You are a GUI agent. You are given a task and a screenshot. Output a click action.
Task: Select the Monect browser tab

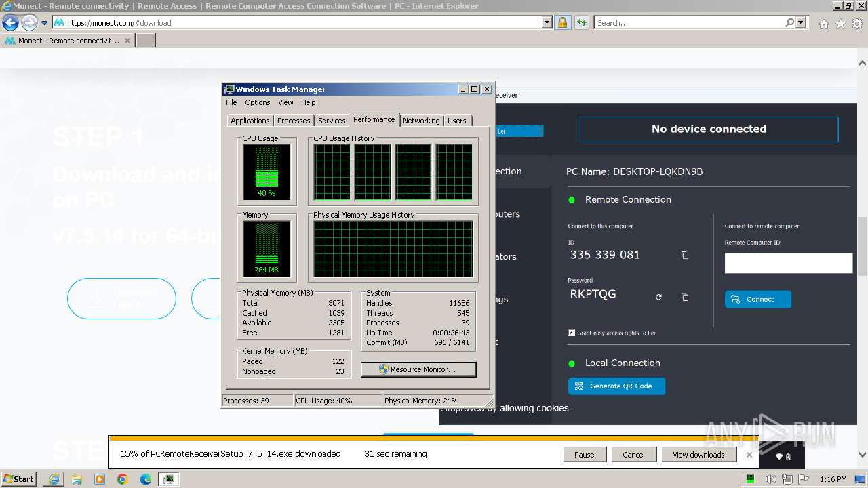point(68,40)
